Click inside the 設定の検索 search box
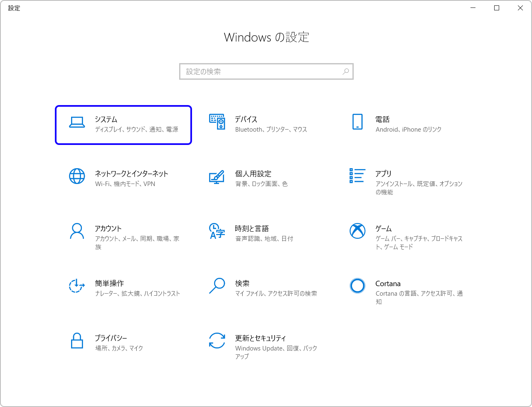This screenshot has width=532, height=407. tap(262, 71)
